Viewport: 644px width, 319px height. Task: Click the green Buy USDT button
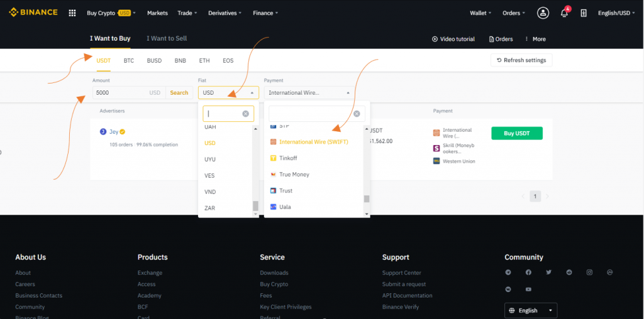pos(517,133)
